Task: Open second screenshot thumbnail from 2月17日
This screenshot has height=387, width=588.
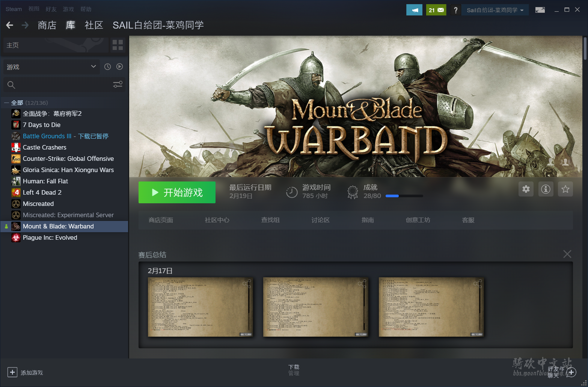Action: coord(316,307)
